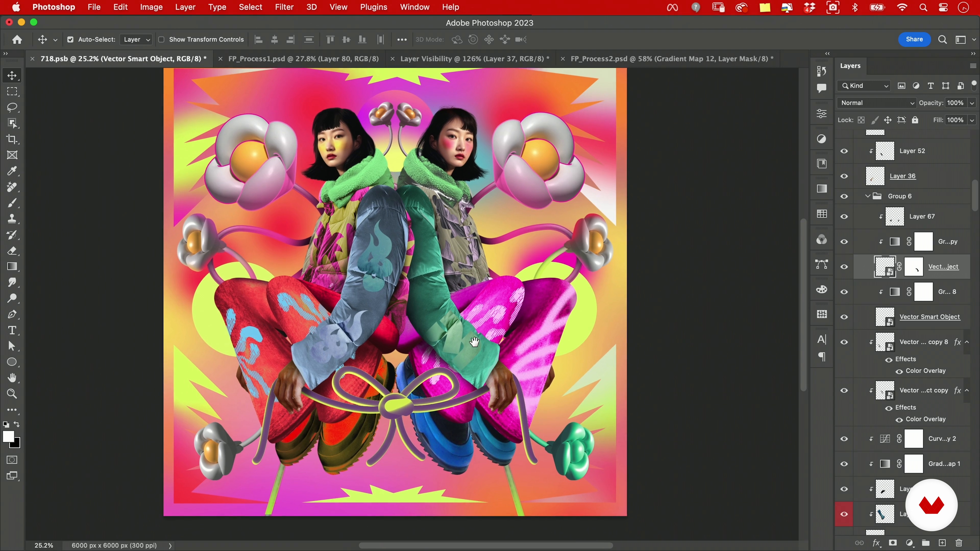Screen dimensions: 980x551
Task: Click the Share button
Action: coord(914,40)
